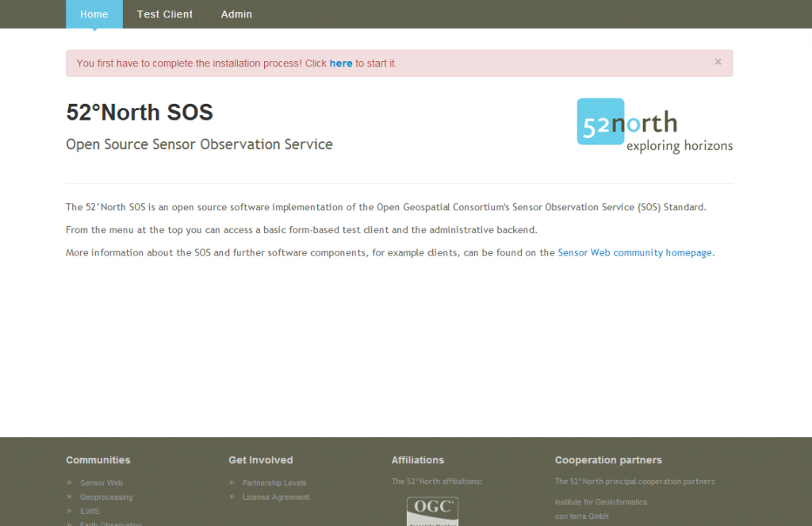Click the '52°North SOS' heading
The height and width of the screenshot is (526, 812).
coord(140,112)
